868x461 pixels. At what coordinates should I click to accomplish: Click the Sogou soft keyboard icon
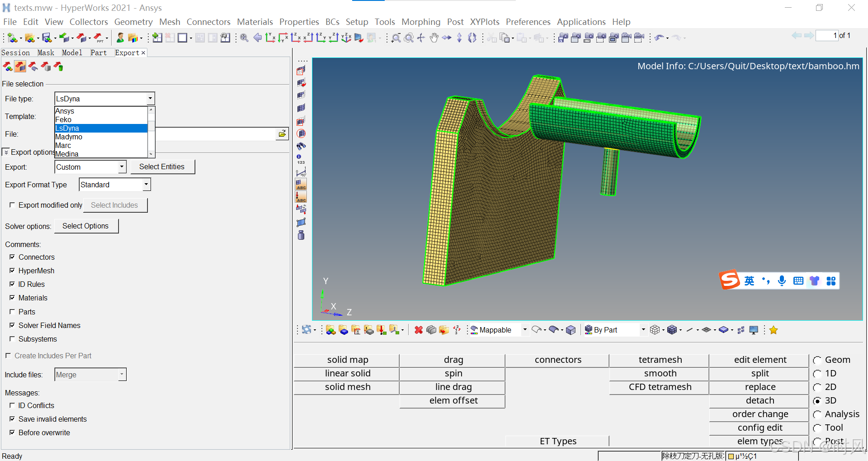click(798, 281)
